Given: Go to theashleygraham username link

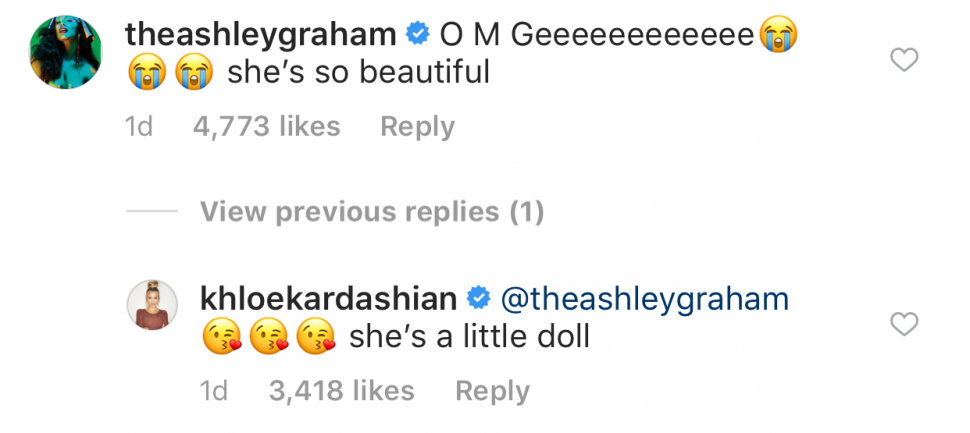Looking at the screenshot, I should click(260, 34).
